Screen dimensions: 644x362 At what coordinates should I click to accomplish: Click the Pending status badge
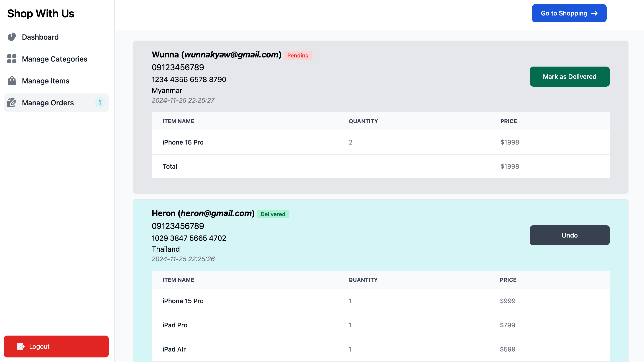[x=297, y=55]
